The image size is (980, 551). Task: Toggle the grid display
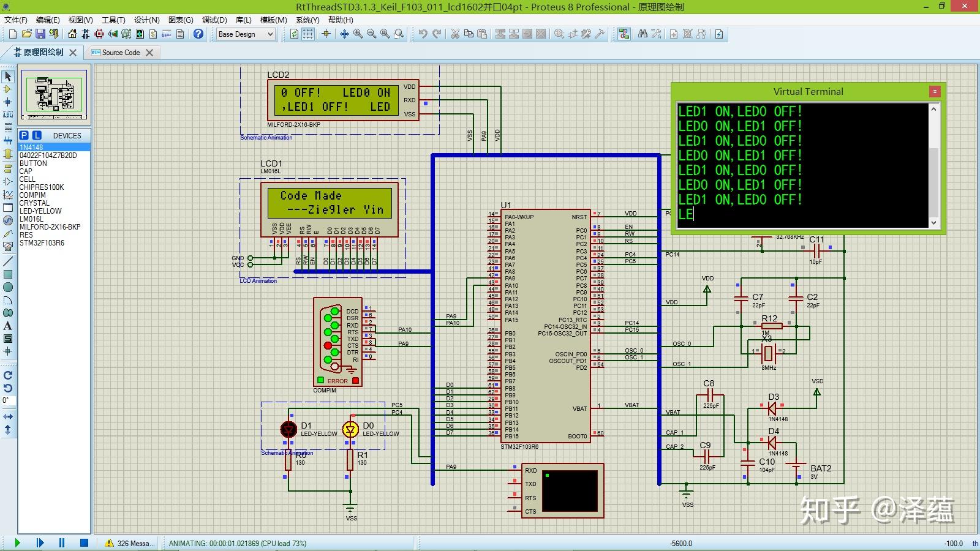(308, 34)
